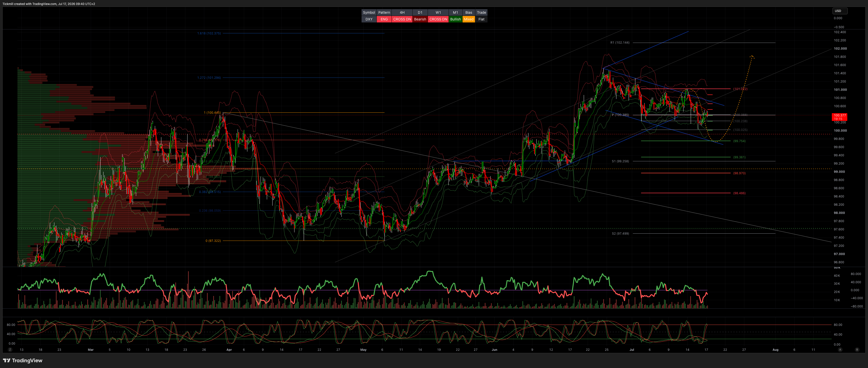This screenshot has height=368, width=868.
Task: Click the 4H column header
Action: coord(402,12)
